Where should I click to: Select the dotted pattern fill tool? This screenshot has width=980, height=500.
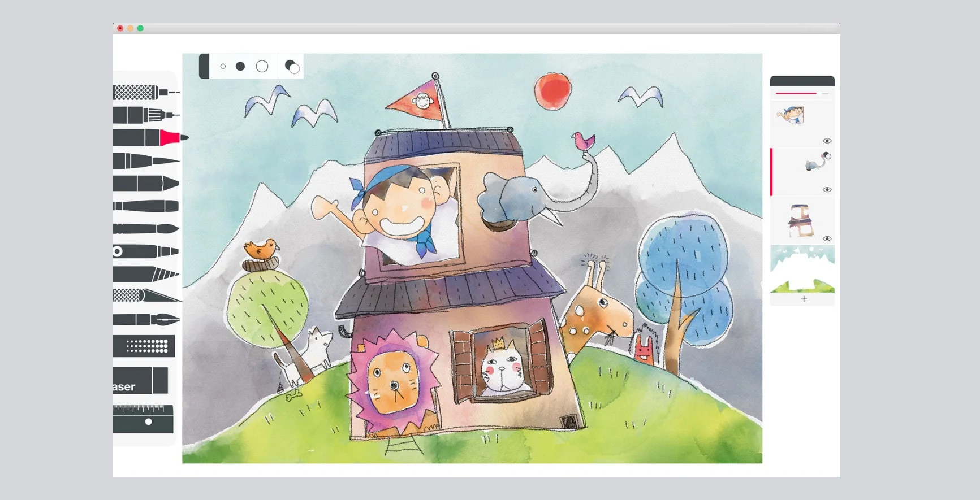[x=144, y=346]
